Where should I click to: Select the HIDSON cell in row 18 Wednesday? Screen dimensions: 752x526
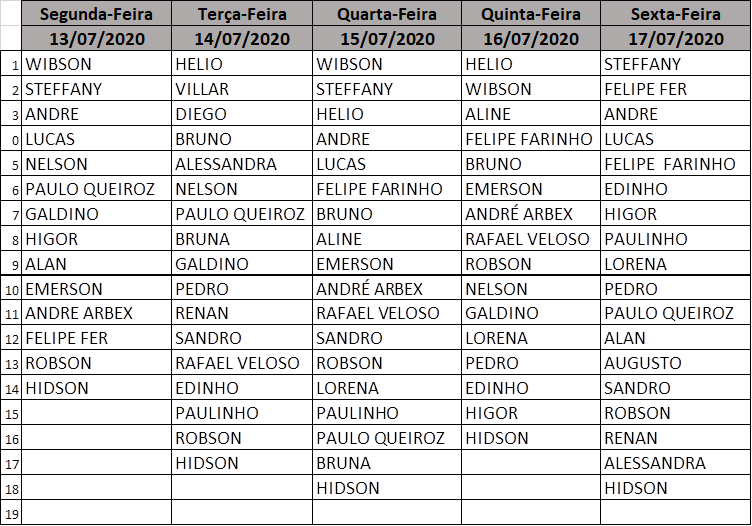pos(387,488)
